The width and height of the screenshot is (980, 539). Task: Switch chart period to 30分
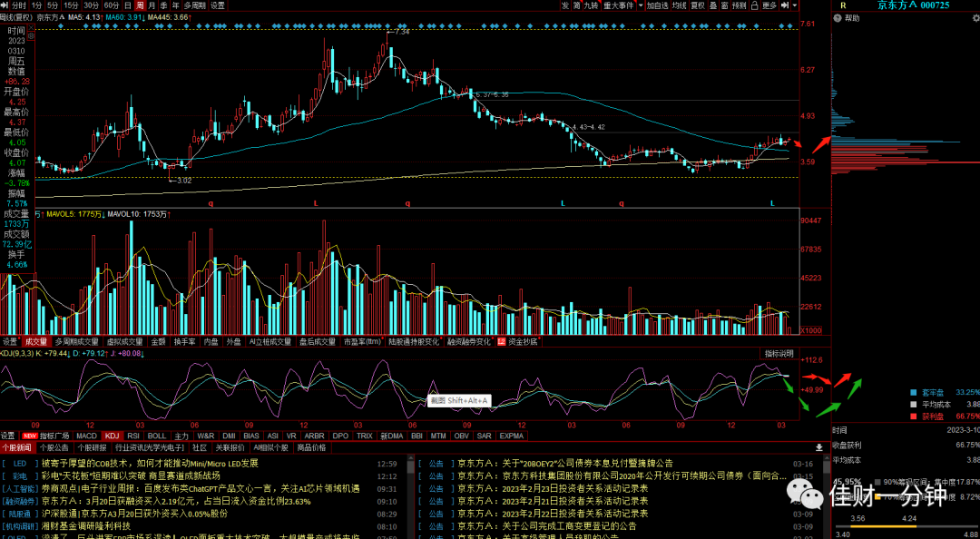92,5
